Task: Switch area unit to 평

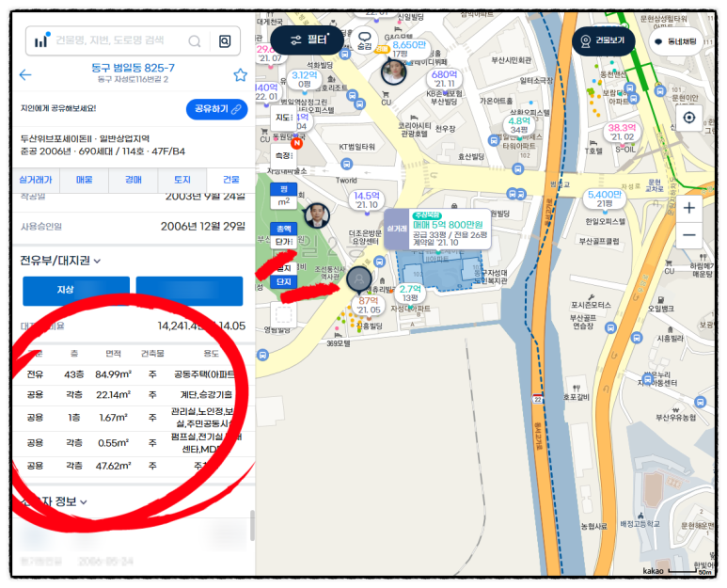Action: 283,189
